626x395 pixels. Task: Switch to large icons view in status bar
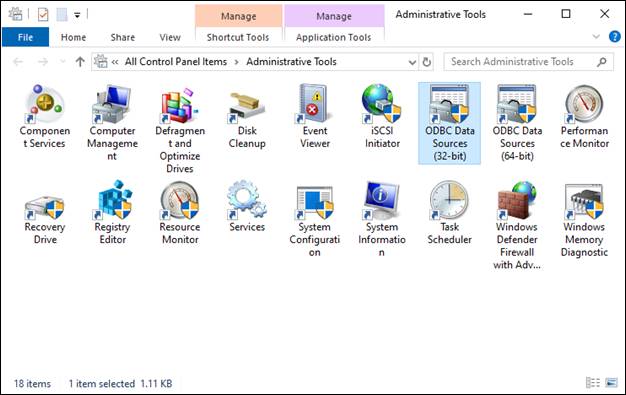click(x=611, y=383)
